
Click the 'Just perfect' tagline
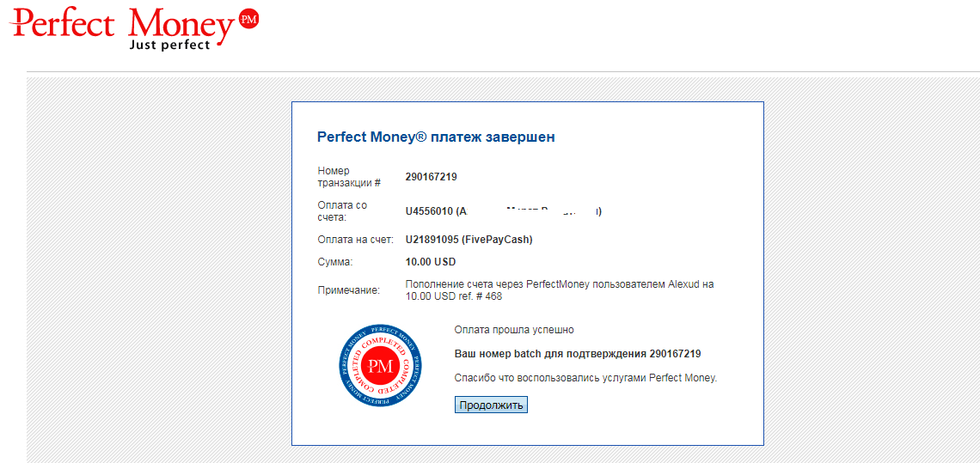coord(169,45)
